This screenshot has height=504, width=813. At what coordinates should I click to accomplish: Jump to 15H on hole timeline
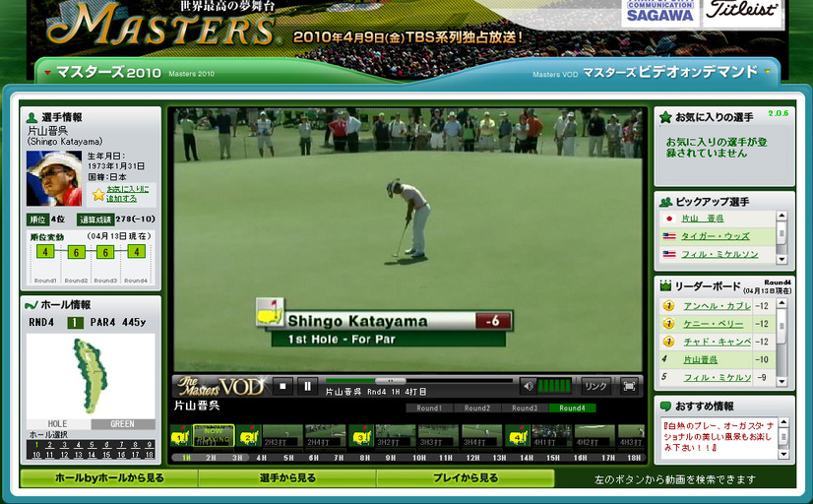tap(553, 458)
